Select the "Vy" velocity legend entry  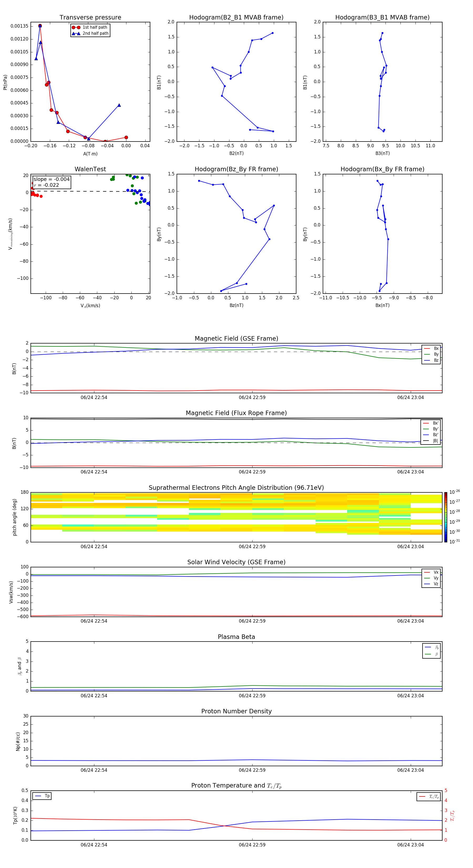tap(431, 578)
